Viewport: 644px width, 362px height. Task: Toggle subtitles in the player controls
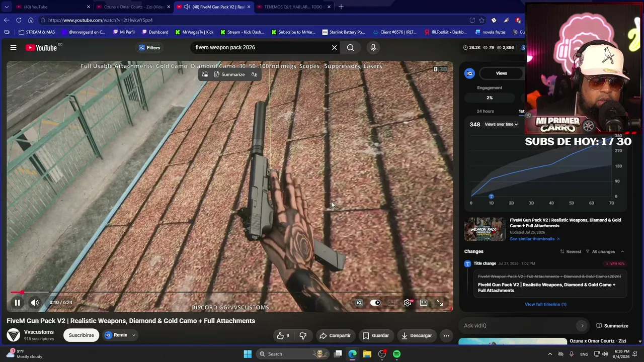pos(391,303)
